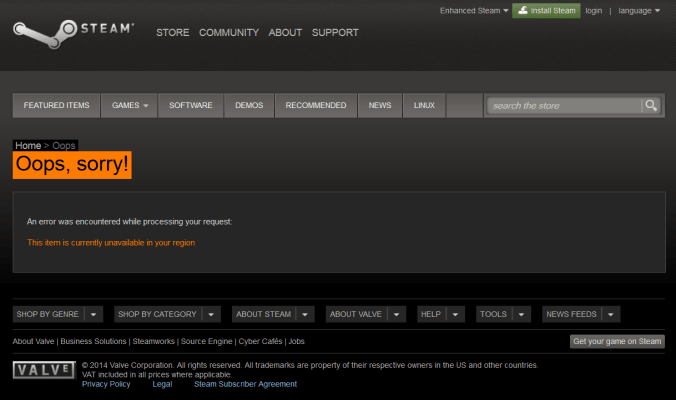
Task: Expand the Shop by Category arrow
Action: coord(210,314)
